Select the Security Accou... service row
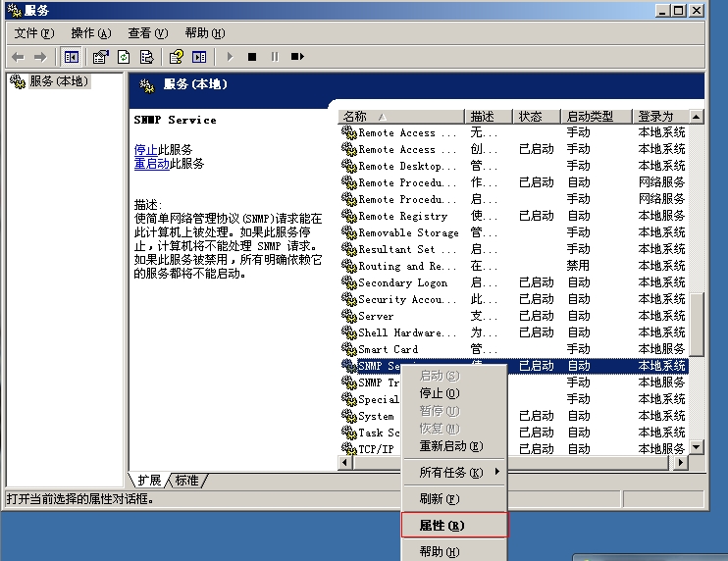Image resolution: width=728 pixels, height=561 pixels. [x=514, y=299]
